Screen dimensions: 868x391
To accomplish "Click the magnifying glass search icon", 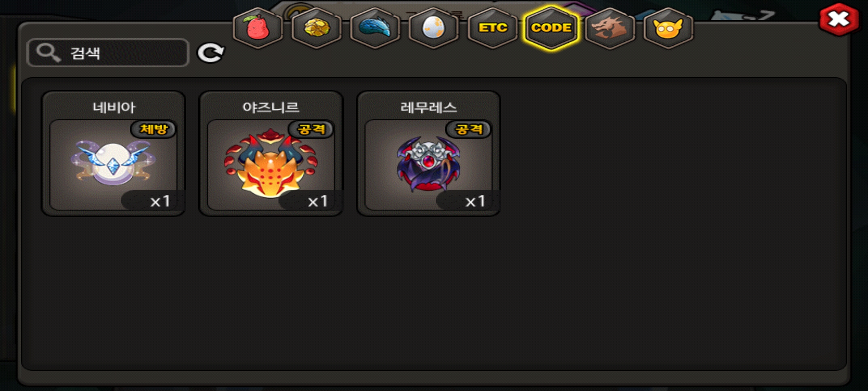I will tap(48, 53).
